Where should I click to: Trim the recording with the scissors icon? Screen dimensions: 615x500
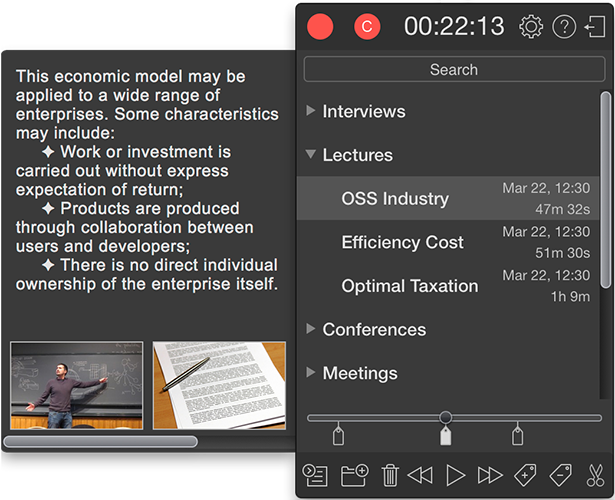pos(597,475)
